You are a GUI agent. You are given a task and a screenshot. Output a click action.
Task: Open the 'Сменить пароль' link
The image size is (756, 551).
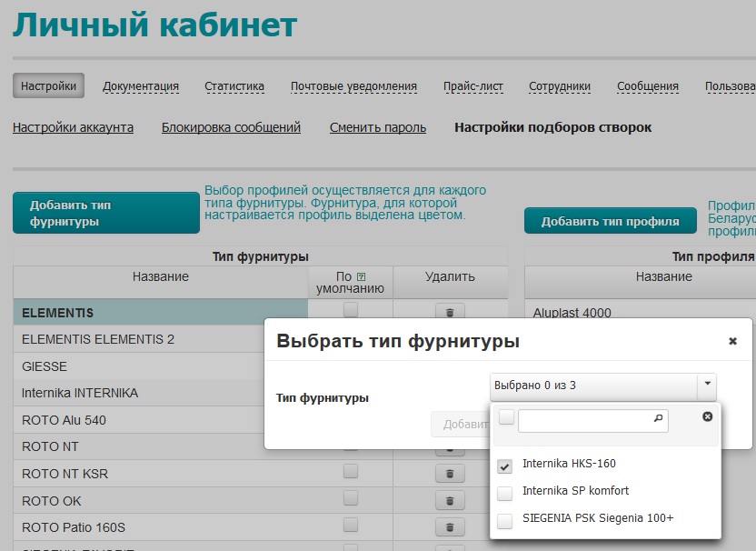pos(377,127)
